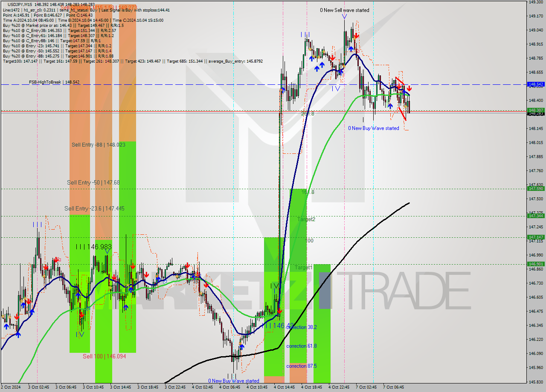Select the '3 Oct 22:45' time axis label
546x392 pixels.
click(175, 387)
